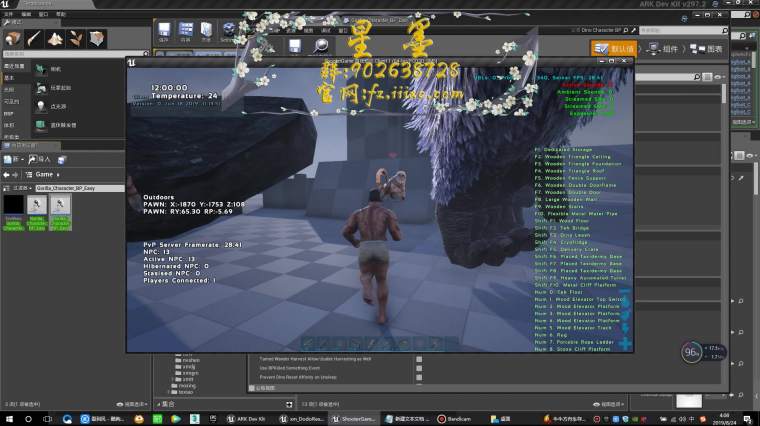Click the Import button in Content Browser
The height and width of the screenshot is (426, 760).
pos(40,159)
